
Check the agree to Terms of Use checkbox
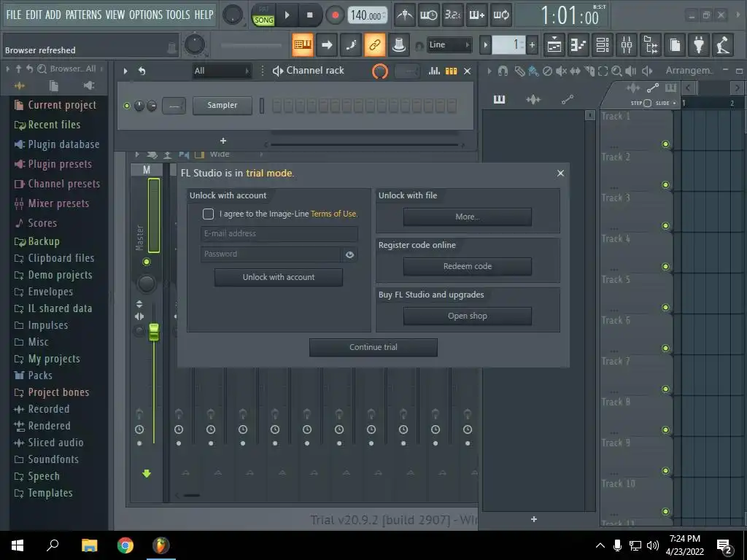[x=208, y=214]
